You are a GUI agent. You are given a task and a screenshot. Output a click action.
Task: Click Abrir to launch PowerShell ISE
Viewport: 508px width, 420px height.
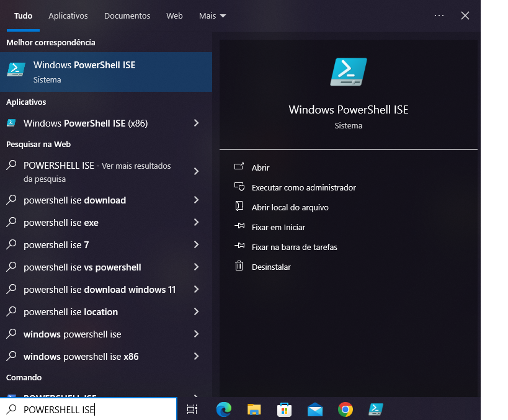(x=261, y=168)
